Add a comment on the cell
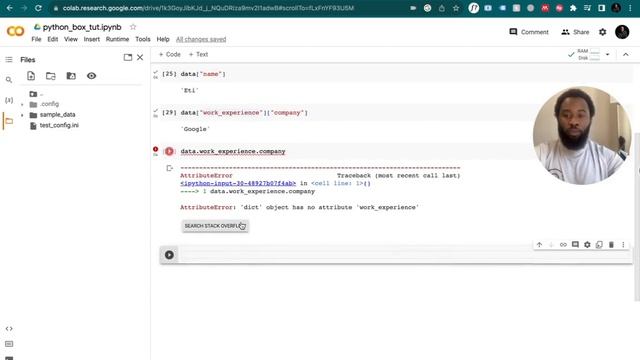The height and width of the screenshot is (360, 640). (x=575, y=244)
